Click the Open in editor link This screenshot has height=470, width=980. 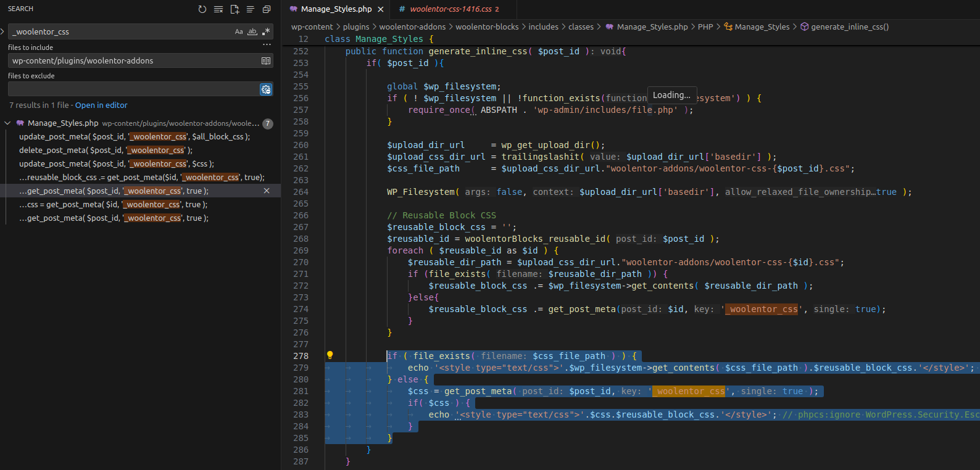pyautogui.click(x=101, y=105)
